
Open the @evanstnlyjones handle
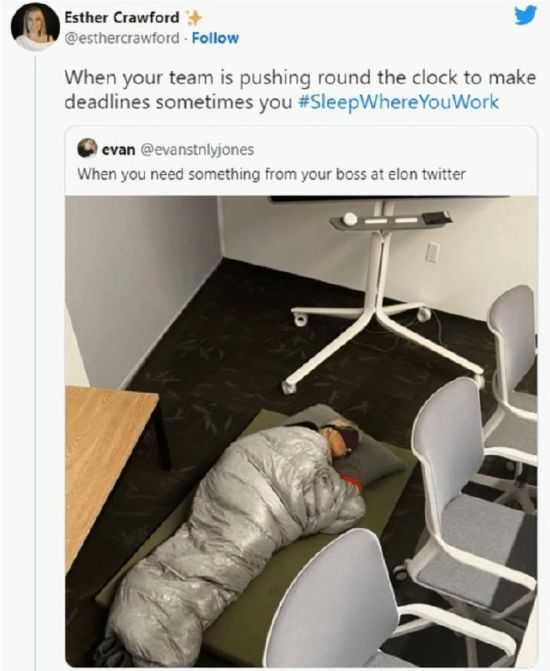197,150
